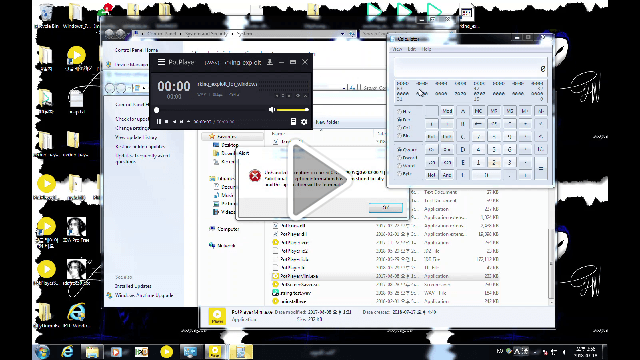Open the PotPlayer hamburger main menu
Screen dimensions: 640x360
[x=161, y=62]
